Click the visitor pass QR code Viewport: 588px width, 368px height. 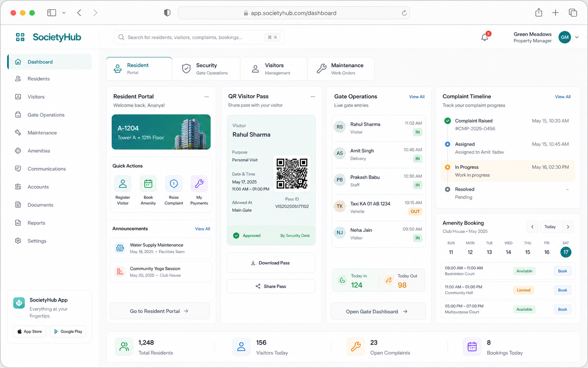[292, 174]
